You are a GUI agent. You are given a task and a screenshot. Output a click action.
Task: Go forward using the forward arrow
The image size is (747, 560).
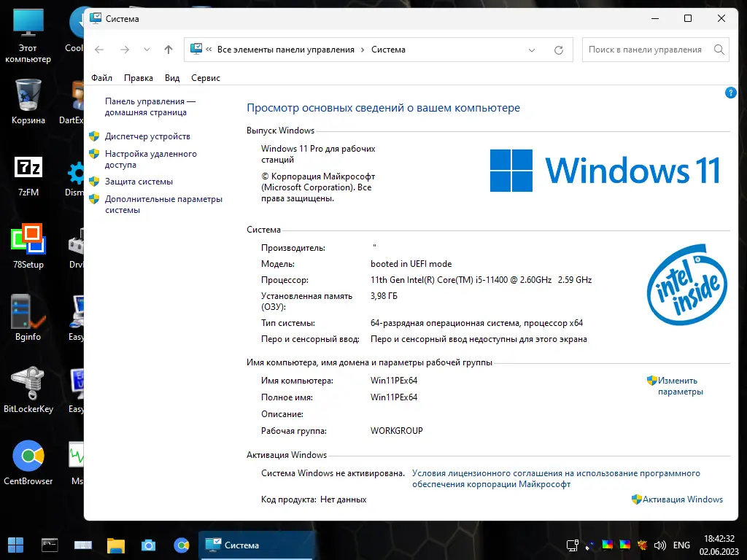(124, 50)
